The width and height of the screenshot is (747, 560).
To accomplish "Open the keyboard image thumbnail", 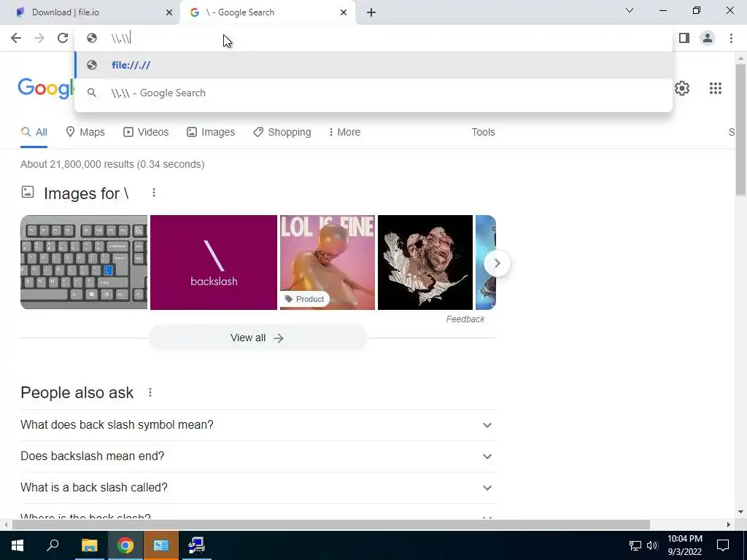I will coord(84,262).
